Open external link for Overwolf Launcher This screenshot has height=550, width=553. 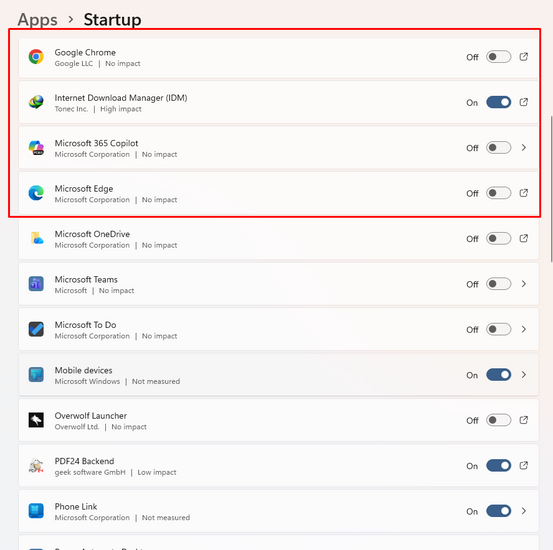point(524,420)
